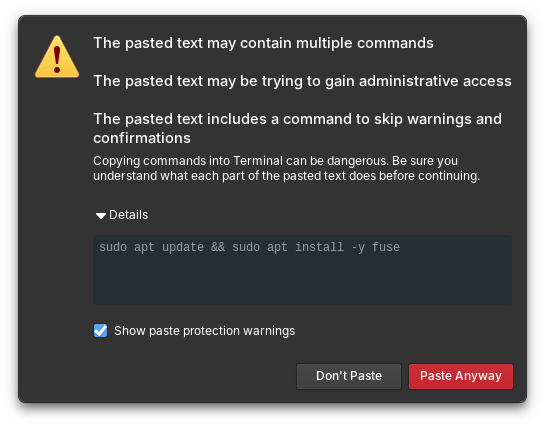Click the '-y' flag in the command
This screenshot has height=424, width=545.
[358, 247]
